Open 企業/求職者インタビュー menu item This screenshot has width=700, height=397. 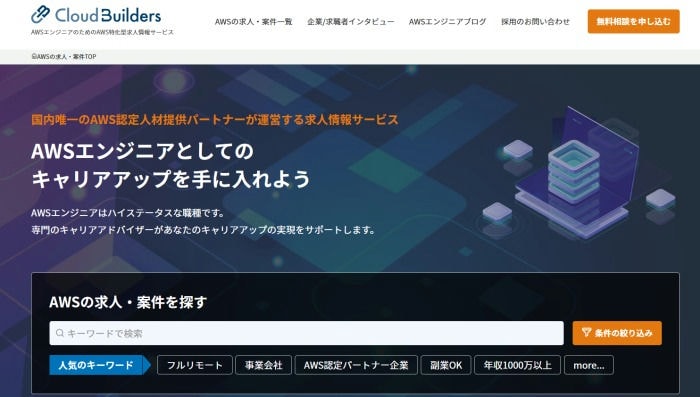tap(350, 21)
